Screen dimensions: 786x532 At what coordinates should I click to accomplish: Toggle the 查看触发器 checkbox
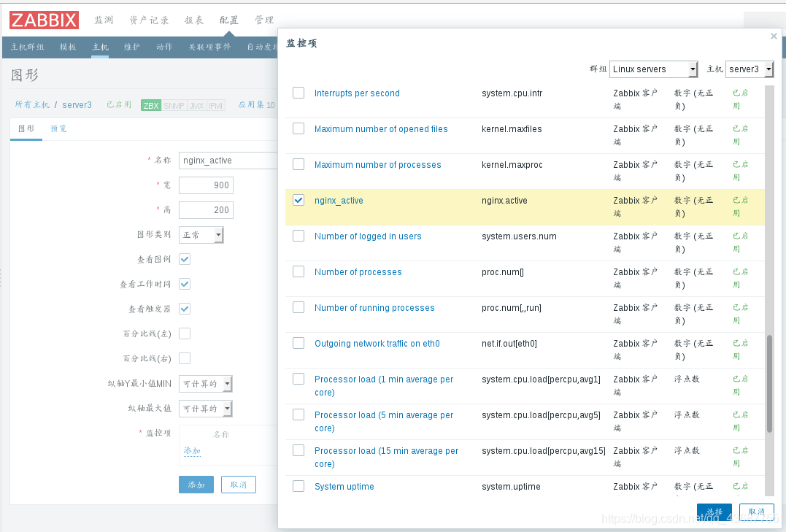(x=185, y=309)
